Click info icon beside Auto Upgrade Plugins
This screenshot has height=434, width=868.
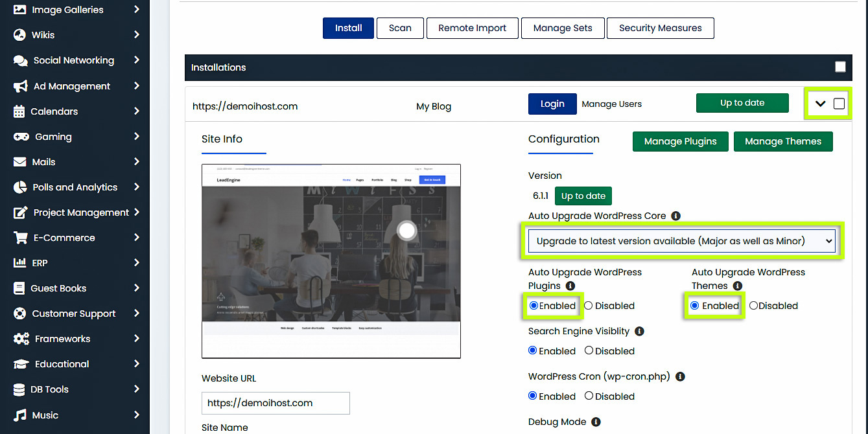[x=570, y=286]
